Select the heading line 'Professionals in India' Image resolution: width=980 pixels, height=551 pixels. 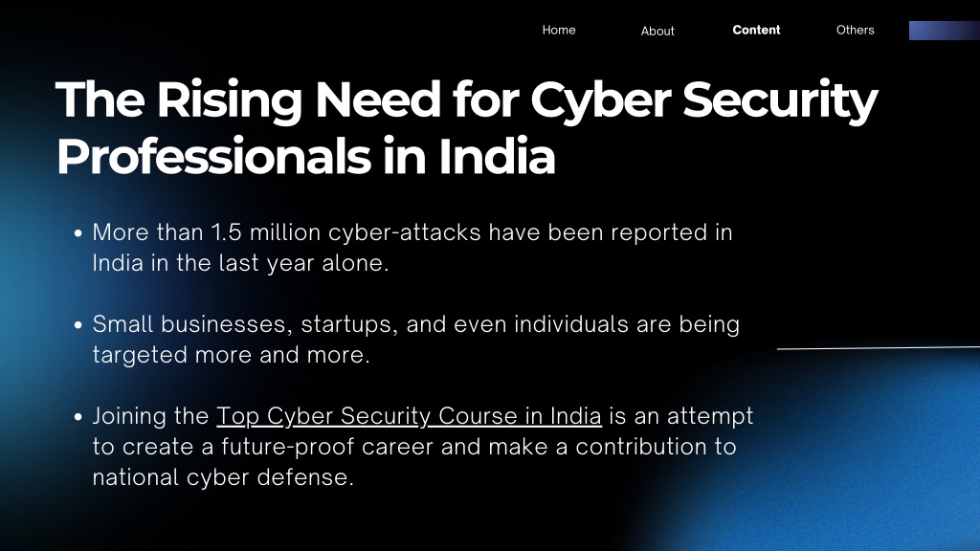click(x=305, y=156)
